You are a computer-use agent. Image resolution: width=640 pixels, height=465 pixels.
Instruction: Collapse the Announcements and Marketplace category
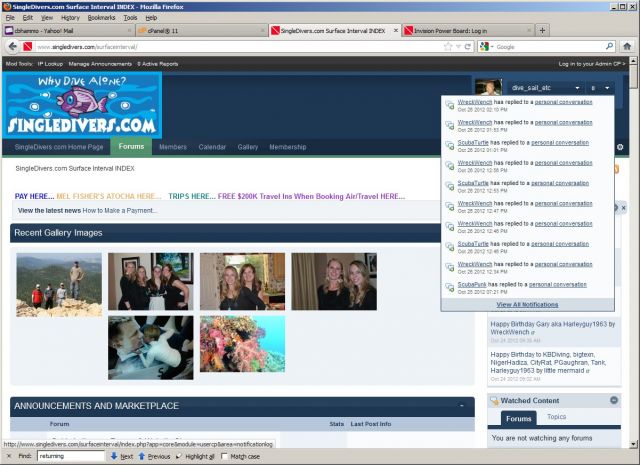pyautogui.click(x=462, y=406)
